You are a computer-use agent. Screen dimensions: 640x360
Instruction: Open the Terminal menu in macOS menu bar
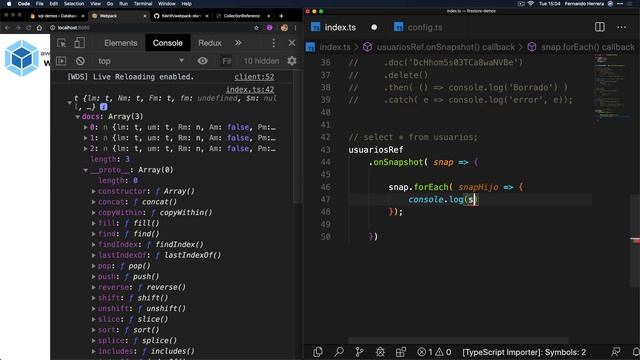pyautogui.click(x=143, y=4)
